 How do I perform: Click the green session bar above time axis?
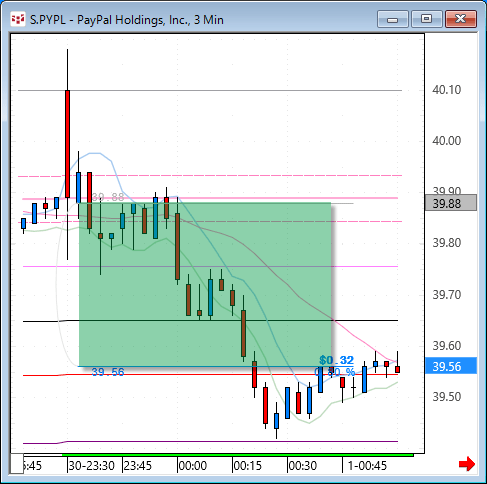pyautogui.click(x=238, y=455)
